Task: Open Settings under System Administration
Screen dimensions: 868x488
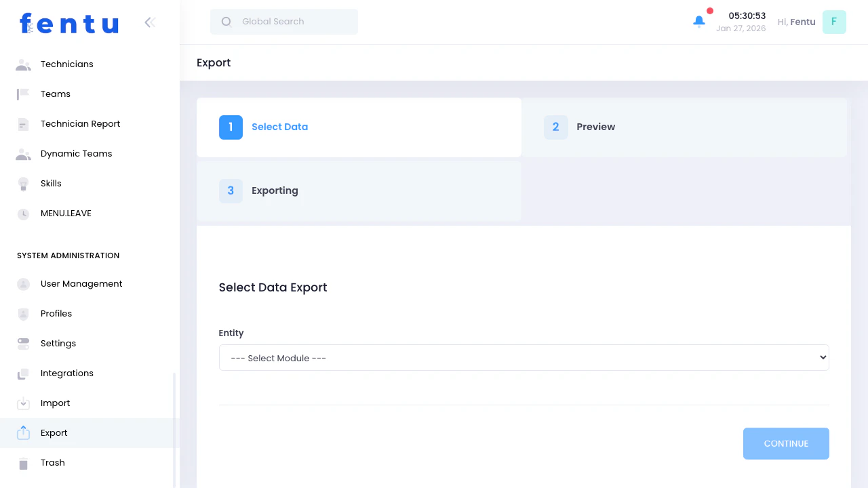Action: click(x=58, y=343)
